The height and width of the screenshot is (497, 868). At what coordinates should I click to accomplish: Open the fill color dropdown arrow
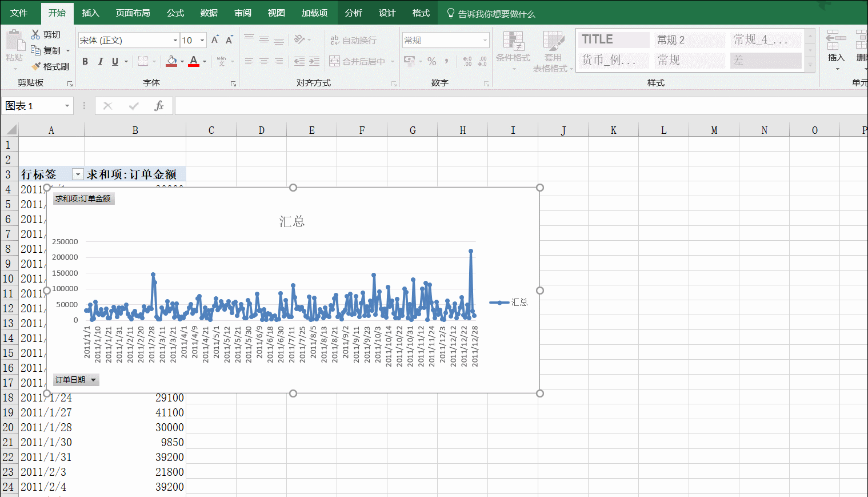[x=182, y=61]
